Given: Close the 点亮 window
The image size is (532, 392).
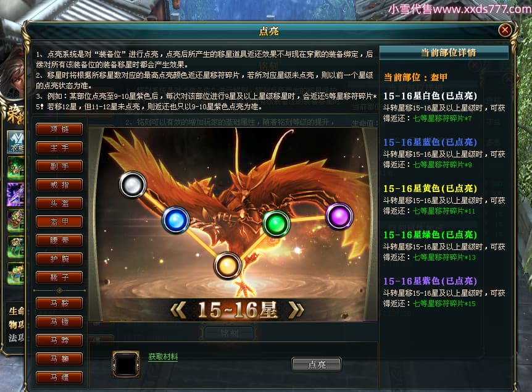Looking at the screenshot, I should tap(505, 30).
